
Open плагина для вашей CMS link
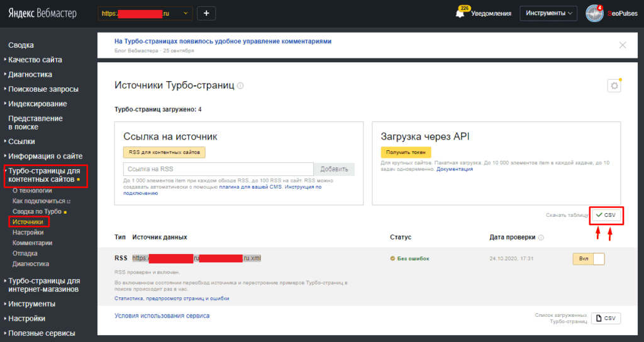(250, 187)
